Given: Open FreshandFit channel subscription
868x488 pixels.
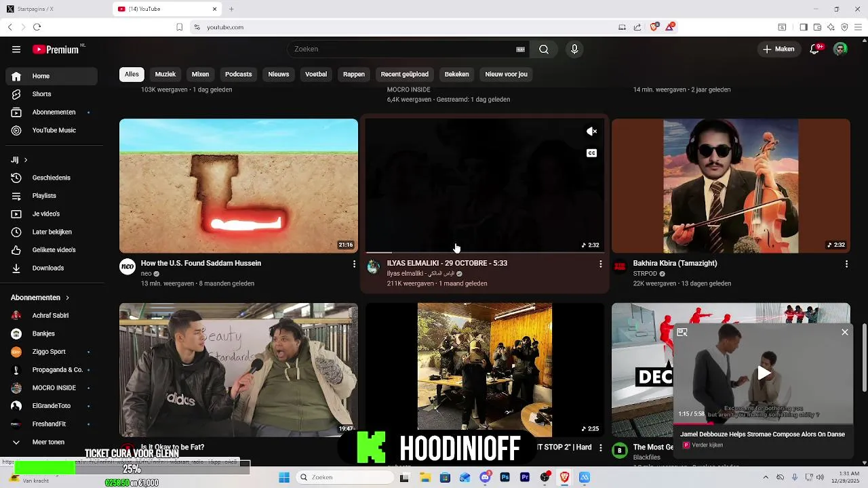Looking at the screenshot, I should 52,424.
